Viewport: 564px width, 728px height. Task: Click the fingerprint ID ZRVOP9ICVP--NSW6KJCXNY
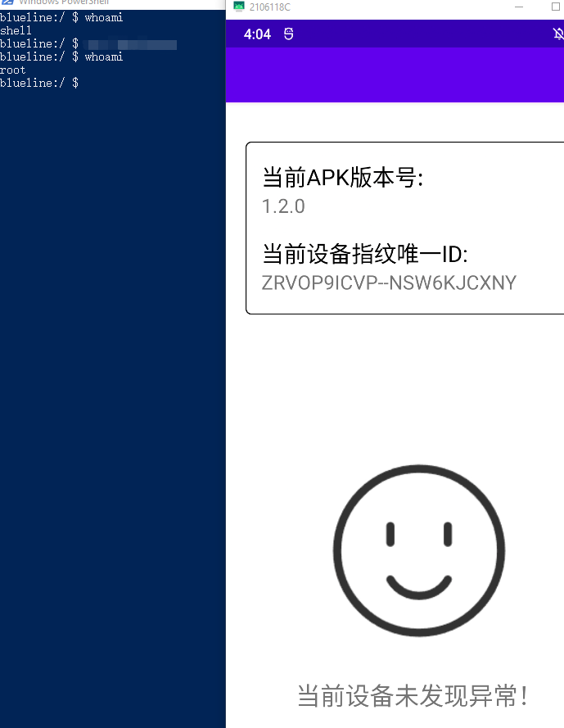point(389,283)
